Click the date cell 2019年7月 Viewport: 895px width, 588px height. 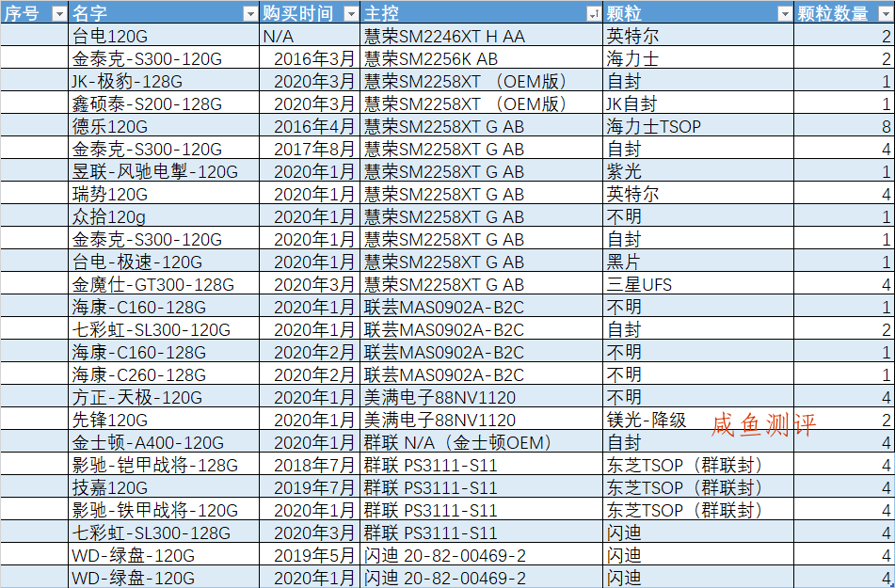pos(310,487)
